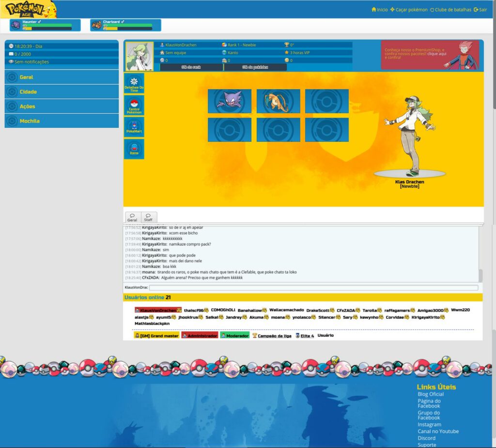Expand the Geral sidebar menu

coord(62,77)
